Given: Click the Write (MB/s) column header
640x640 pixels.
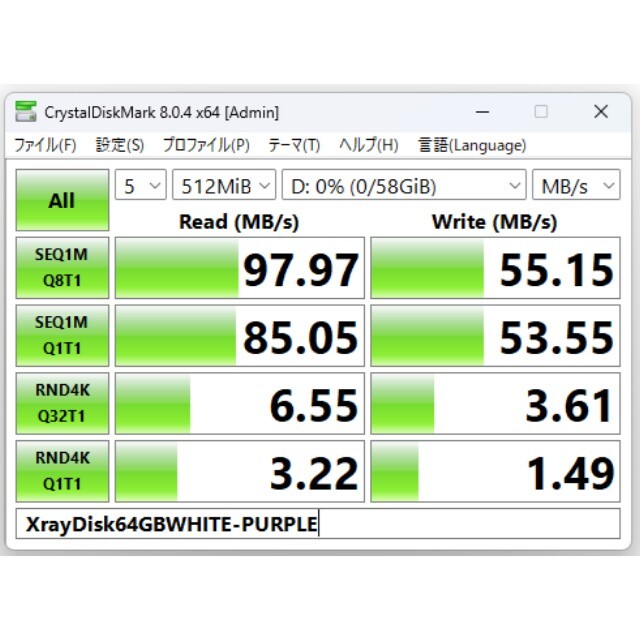Looking at the screenshot, I should [x=495, y=222].
